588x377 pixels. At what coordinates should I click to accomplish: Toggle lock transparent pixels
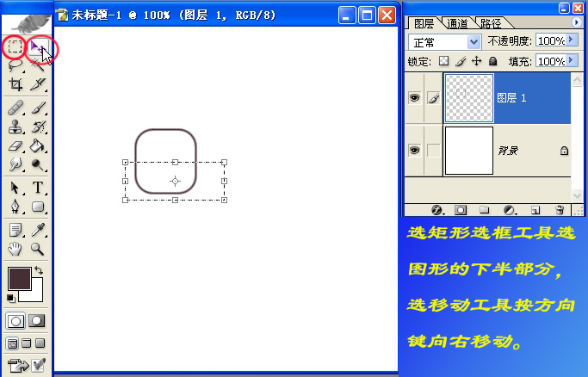pos(443,61)
